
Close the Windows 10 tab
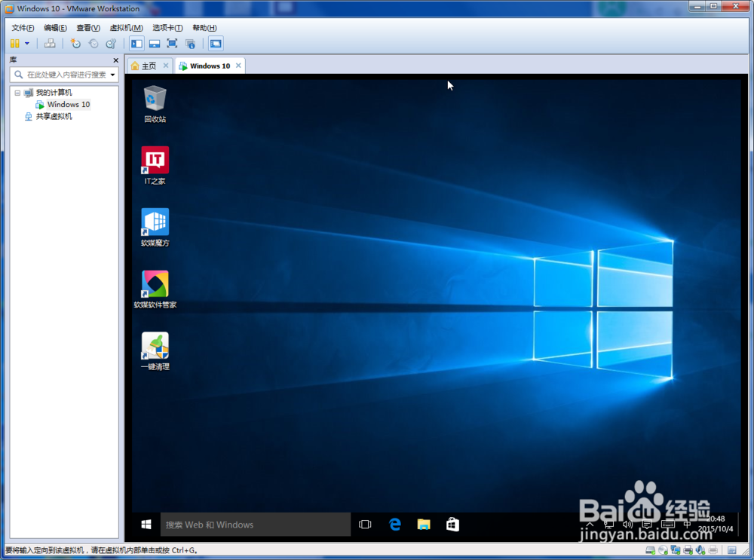tap(238, 66)
